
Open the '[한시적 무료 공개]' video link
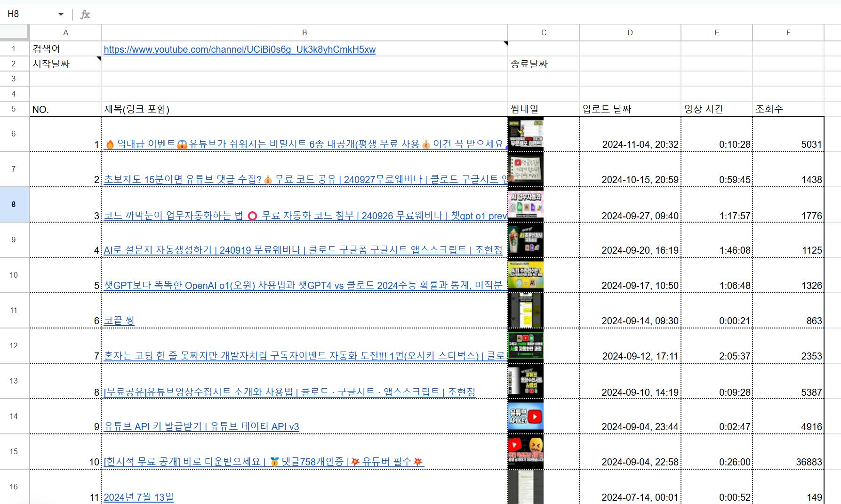[264, 462]
